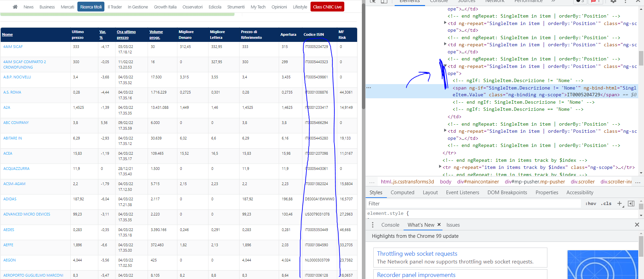Screen dimensions: 644x279
Task: Open the 4AIM SICAF stock link
Action: click(13, 47)
